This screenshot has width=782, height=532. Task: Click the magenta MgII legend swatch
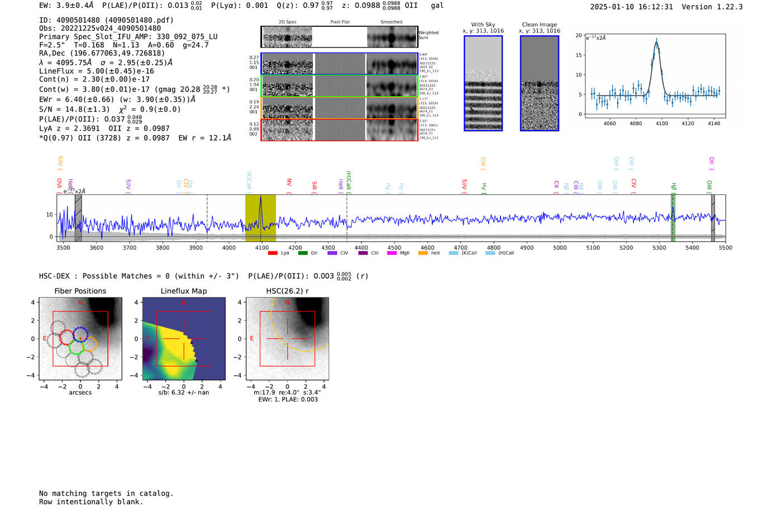391,253
